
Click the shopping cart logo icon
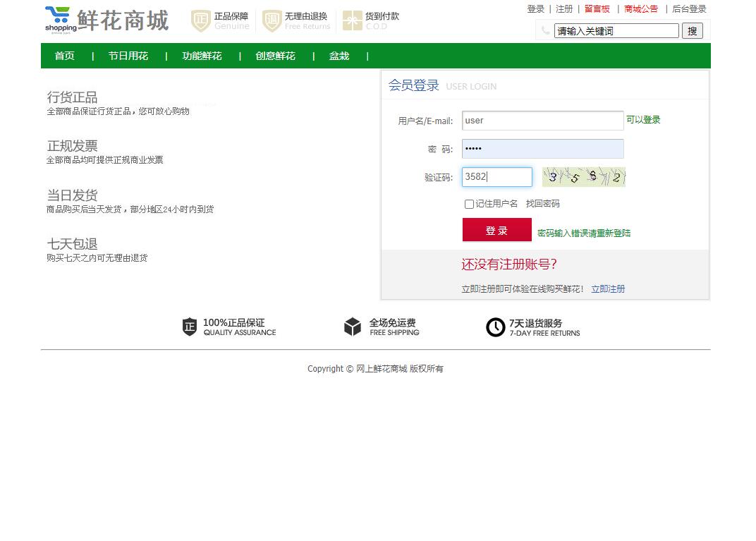click(59, 17)
